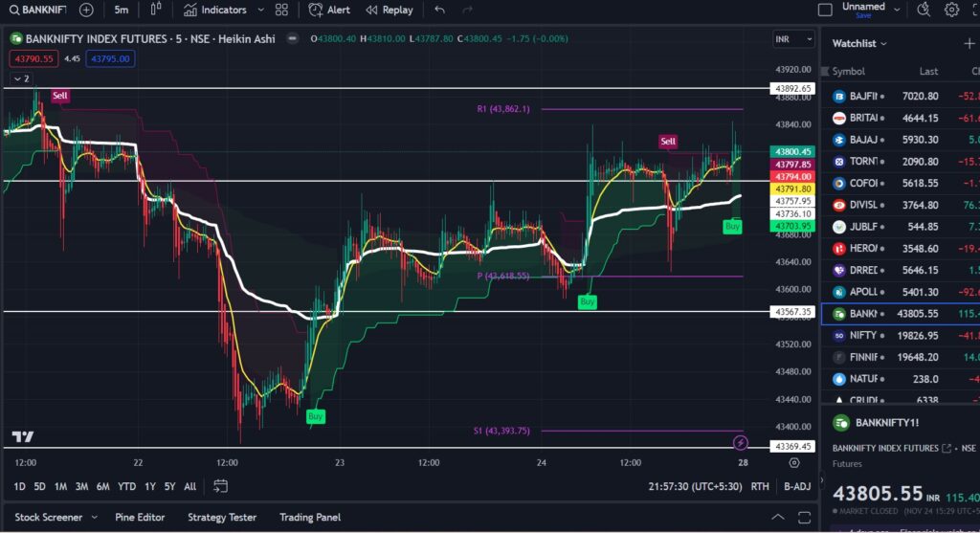Click the Symbol column header
The image size is (980, 533).
coord(848,71)
